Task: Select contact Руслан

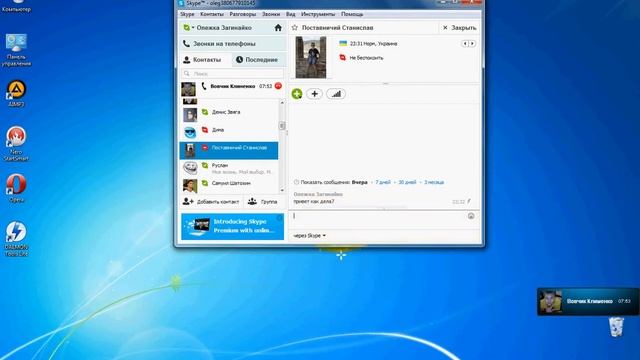Action: (229, 168)
